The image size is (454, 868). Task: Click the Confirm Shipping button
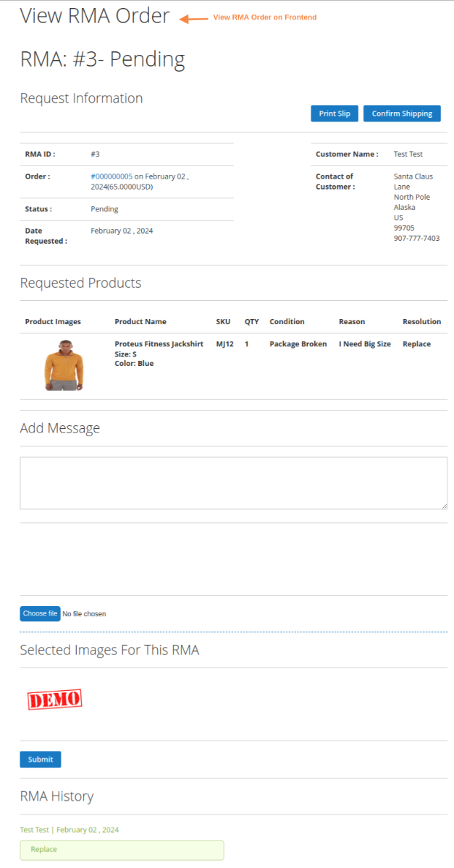[x=402, y=113]
